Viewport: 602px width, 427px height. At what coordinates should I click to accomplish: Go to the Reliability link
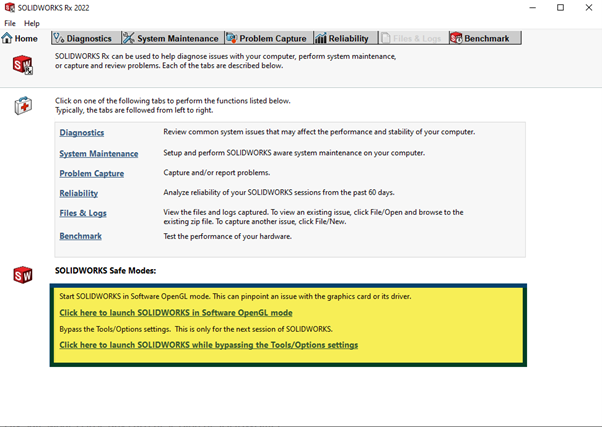click(x=78, y=194)
